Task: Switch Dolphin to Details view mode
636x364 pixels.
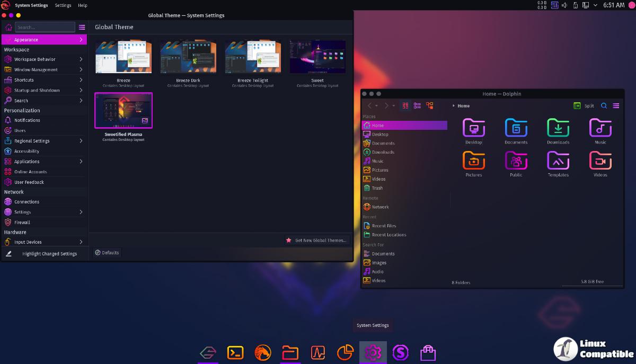Action: click(x=430, y=106)
